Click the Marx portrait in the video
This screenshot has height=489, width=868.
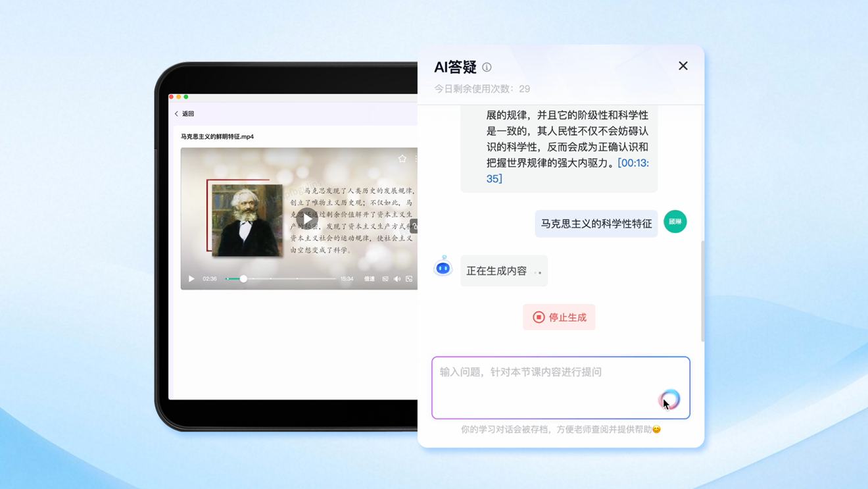pyautogui.click(x=247, y=220)
